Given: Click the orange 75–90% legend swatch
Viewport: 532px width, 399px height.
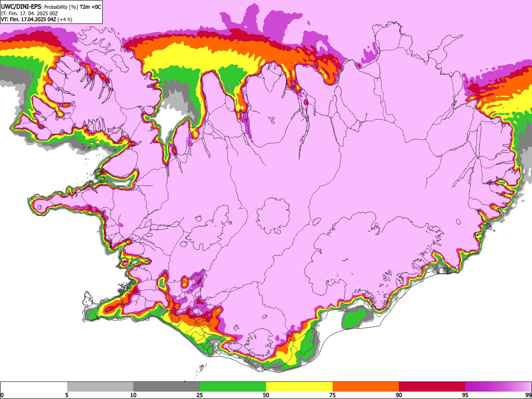Looking at the screenshot, I should click(365, 387).
